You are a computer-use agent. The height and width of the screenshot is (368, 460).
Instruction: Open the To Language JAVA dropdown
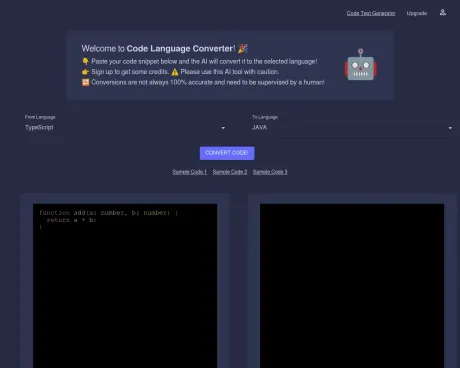352,128
